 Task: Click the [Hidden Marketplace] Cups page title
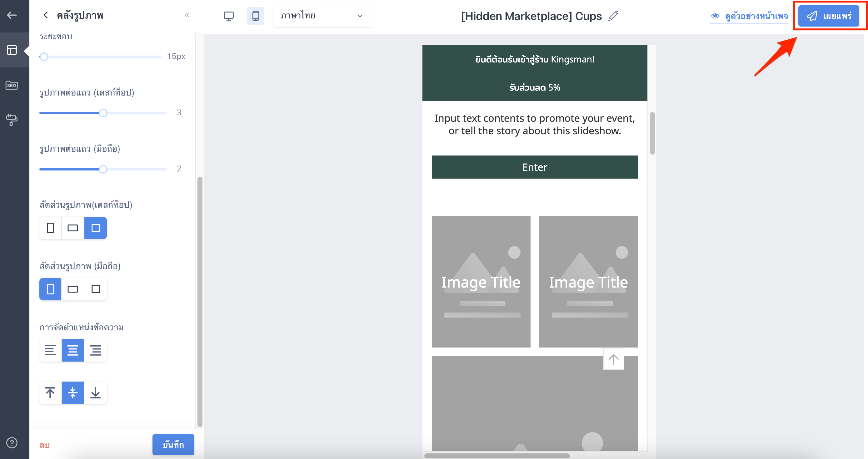click(x=531, y=16)
